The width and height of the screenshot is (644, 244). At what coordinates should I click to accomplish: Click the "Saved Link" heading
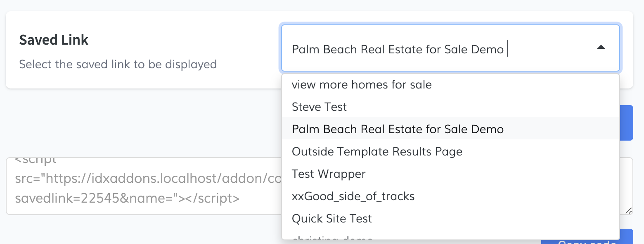pos(54,40)
